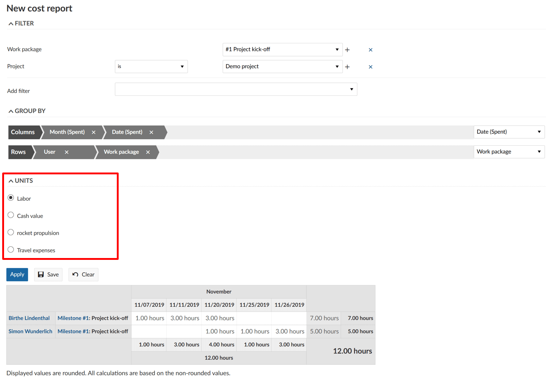This screenshot has width=551, height=392.
Task: Open Birthe Lindenthal user link
Action: pyautogui.click(x=29, y=318)
